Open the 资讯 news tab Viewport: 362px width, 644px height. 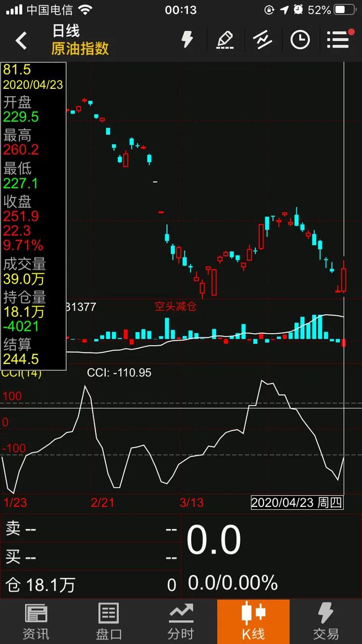36,621
